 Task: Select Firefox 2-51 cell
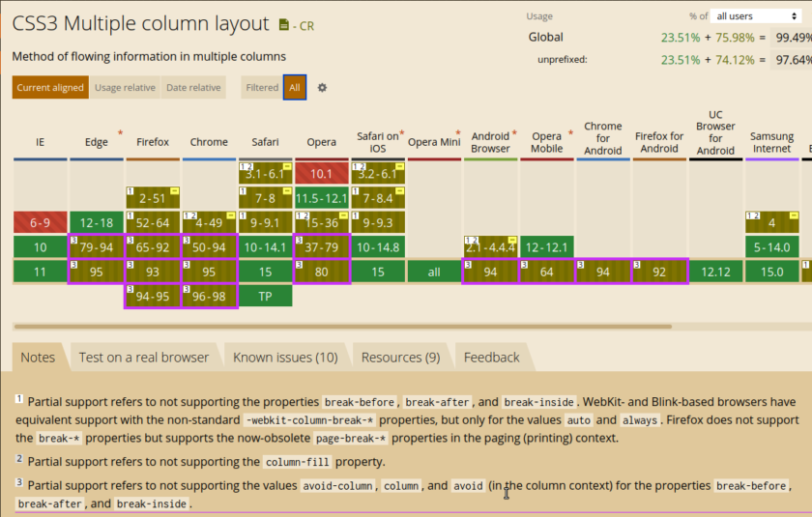click(x=153, y=198)
